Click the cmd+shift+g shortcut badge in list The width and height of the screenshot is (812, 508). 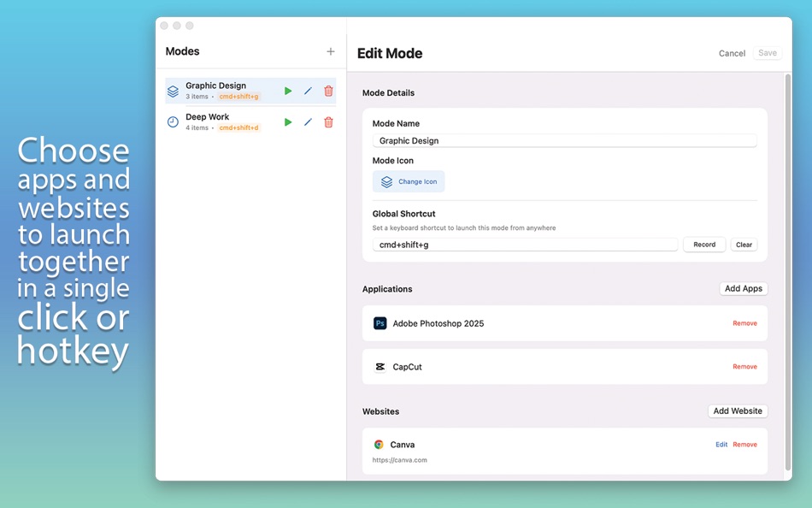pyautogui.click(x=238, y=97)
